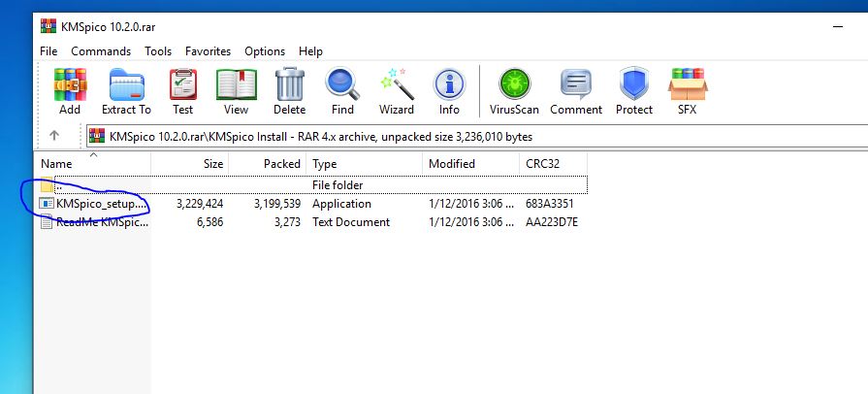Click the Add archive toolbar icon

point(70,84)
